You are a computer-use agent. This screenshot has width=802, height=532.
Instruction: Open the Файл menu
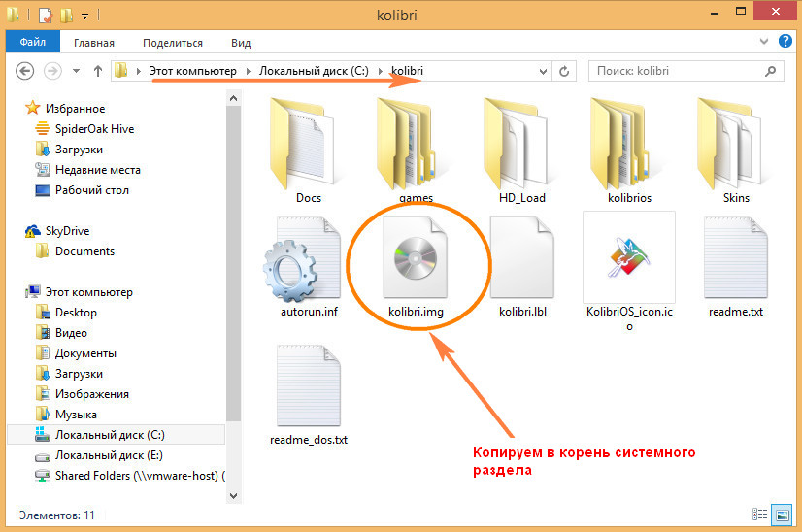click(x=33, y=42)
